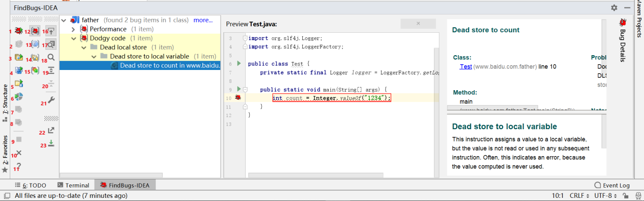The width and height of the screenshot is (644, 201).
Task: Close the Test.java preview pane
Action: click(x=418, y=24)
